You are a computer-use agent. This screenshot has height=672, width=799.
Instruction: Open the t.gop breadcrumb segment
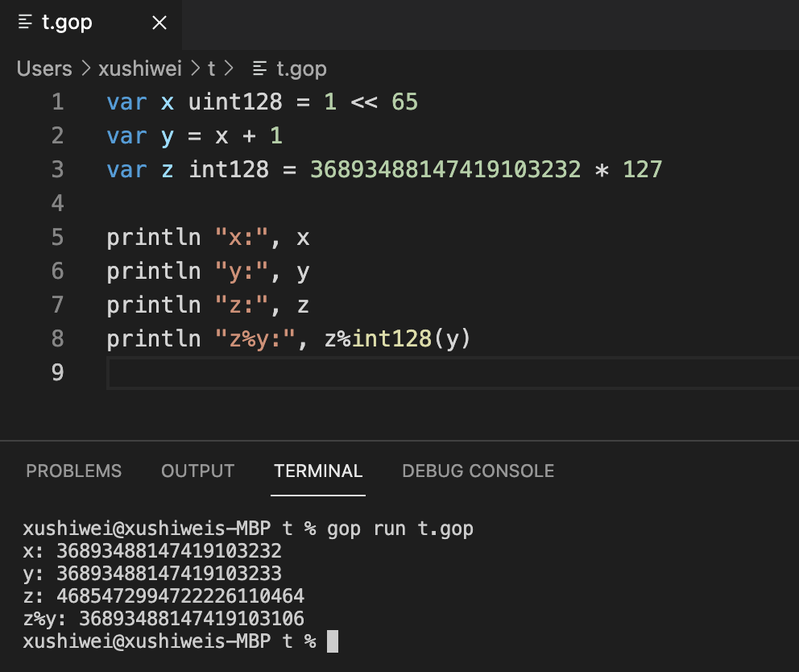[301, 68]
